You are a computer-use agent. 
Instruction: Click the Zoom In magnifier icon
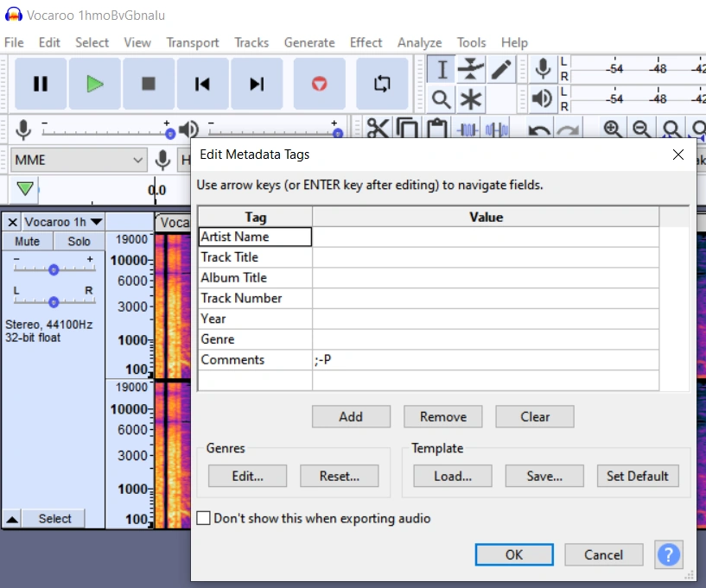[x=613, y=129]
